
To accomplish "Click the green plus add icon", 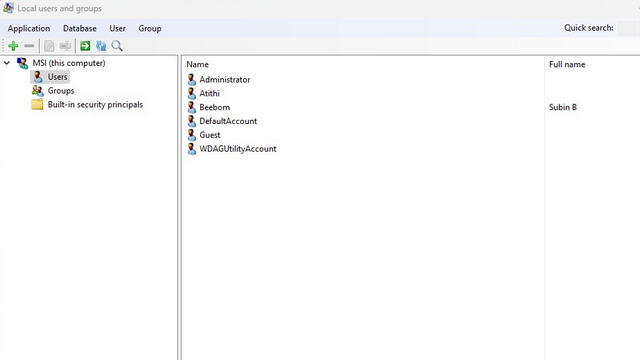I will coord(13,46).
